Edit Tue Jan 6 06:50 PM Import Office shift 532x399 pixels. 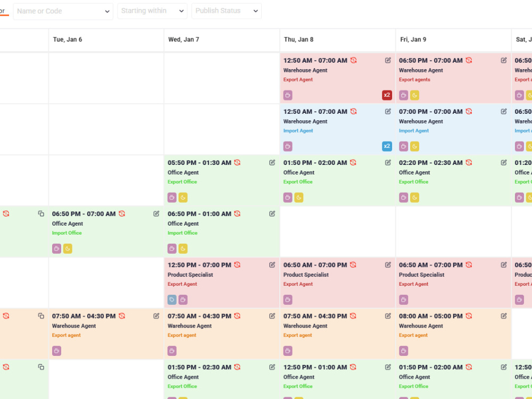click(x=156, y=214)
